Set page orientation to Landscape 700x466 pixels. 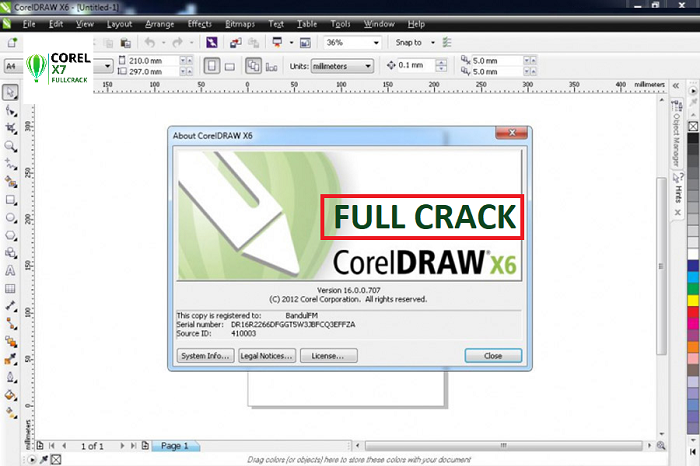pyautogui.click(x=230, y=67)
